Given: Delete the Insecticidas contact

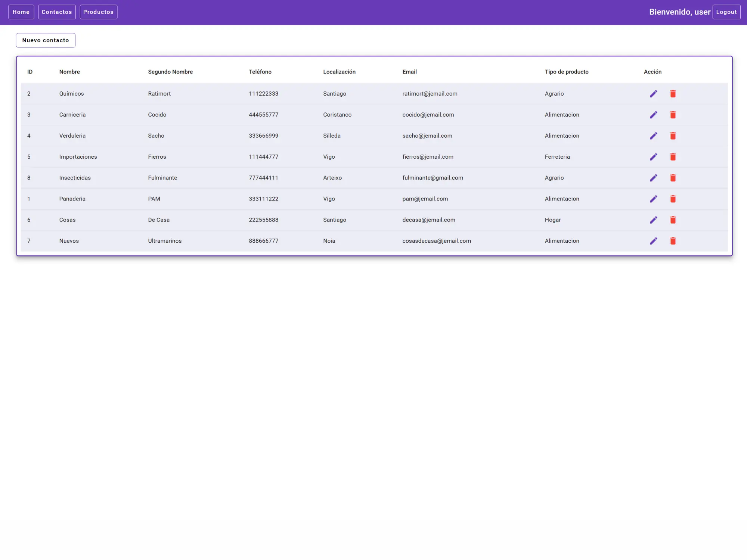Looking at the screenshot, I should (x=673, y=178).
